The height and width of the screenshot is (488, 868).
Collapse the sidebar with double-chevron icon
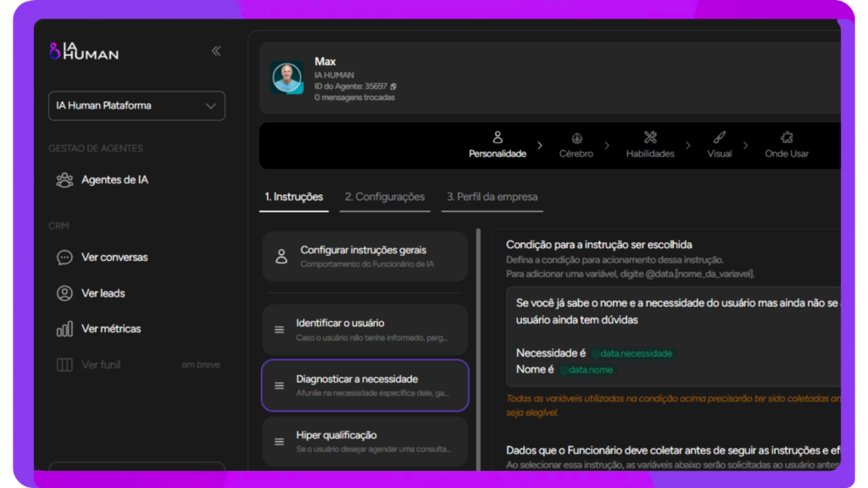(x=216, y=52)
